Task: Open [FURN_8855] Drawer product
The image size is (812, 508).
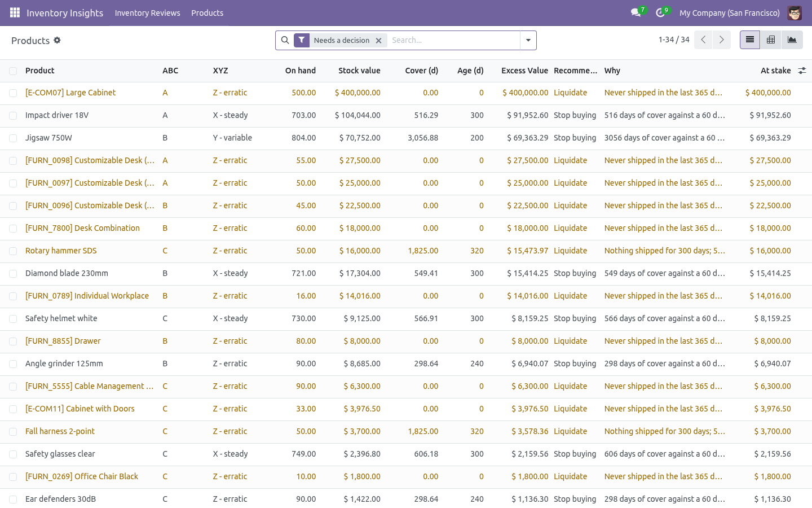Action: [63, 341]
